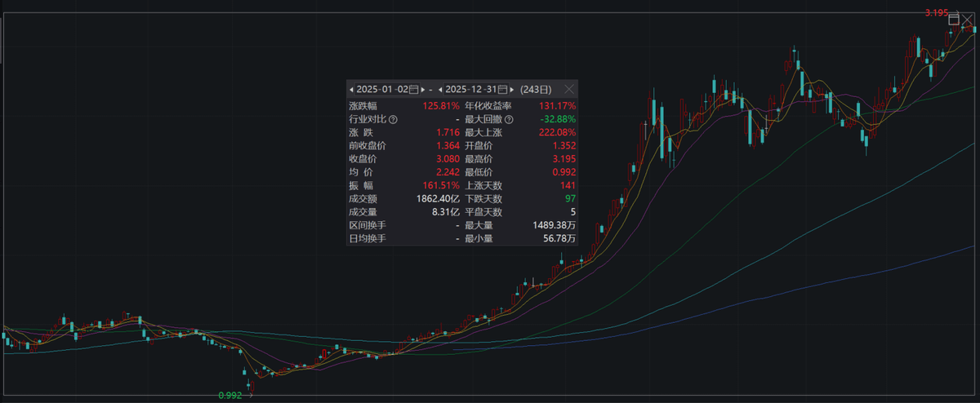Viewport: 980px width, 403px height.
Task: Click the 2025-12-31 end date field
Action: point(471,89)
